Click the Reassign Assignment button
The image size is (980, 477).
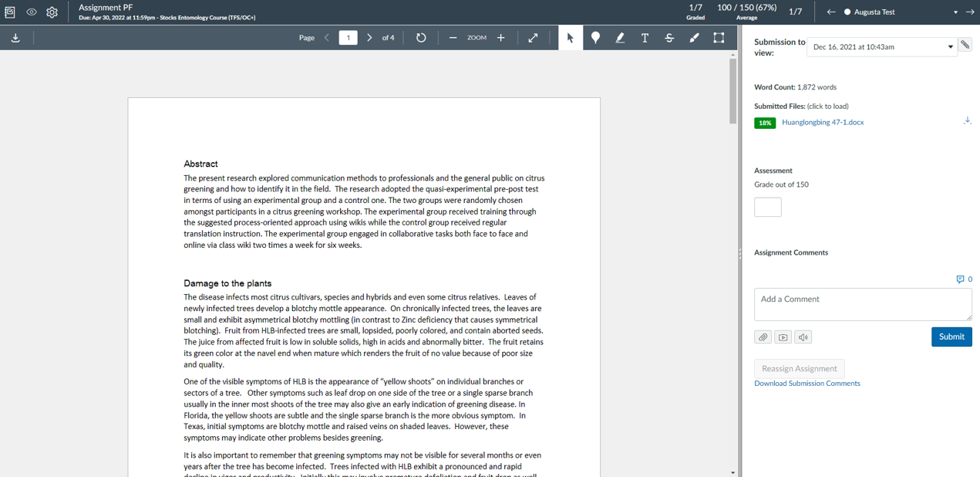click(x=800, y=368)
